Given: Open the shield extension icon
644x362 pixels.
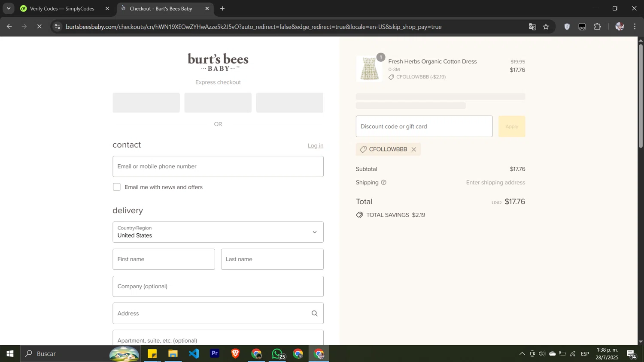Looking at the screenshot, I should point(567,27).
